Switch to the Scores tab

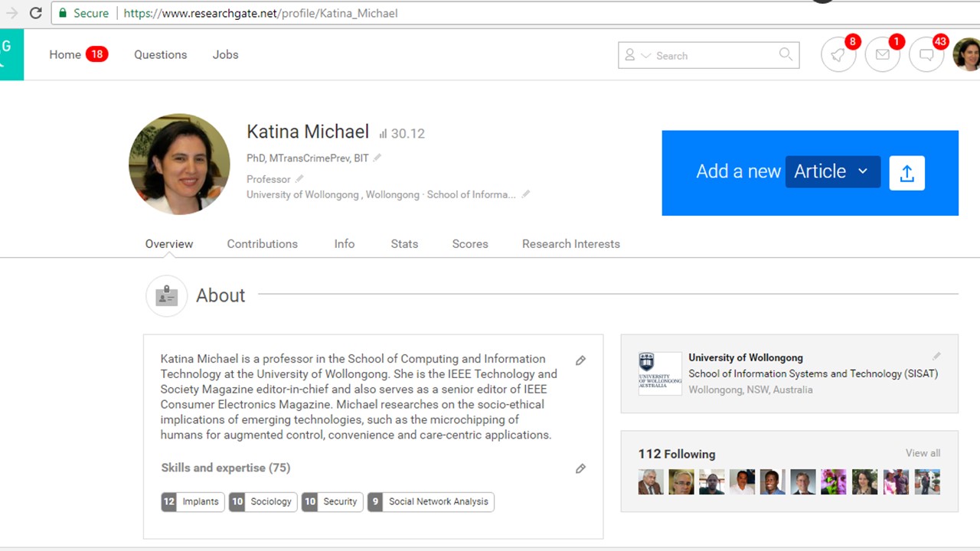point(470,243)
